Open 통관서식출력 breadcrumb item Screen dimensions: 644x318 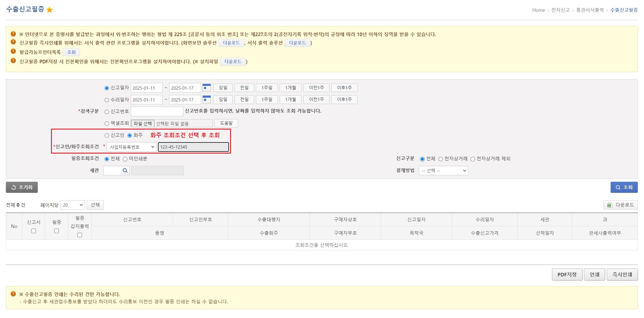tap(590, 10)
